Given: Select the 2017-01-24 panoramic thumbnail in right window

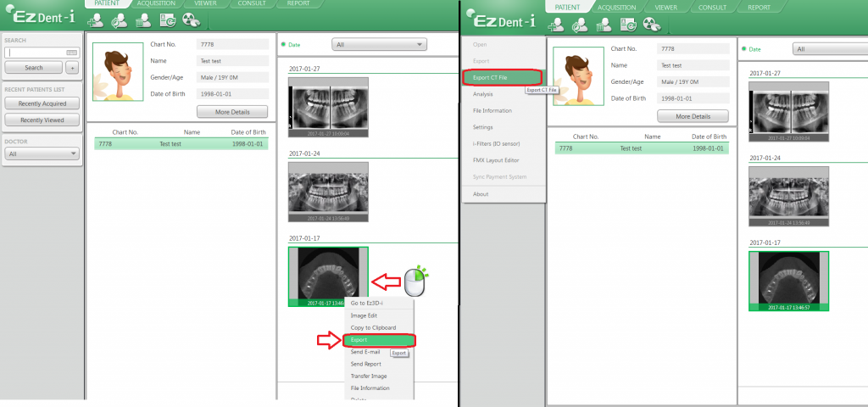Looking at the screenshot, I should pyautogui.click(x=789, y=197).
